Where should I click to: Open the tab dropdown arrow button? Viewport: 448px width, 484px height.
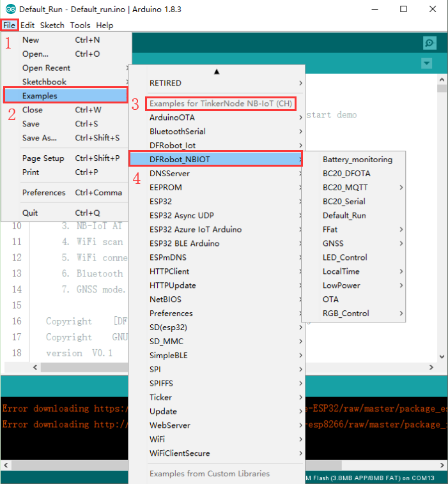point(427,64)
